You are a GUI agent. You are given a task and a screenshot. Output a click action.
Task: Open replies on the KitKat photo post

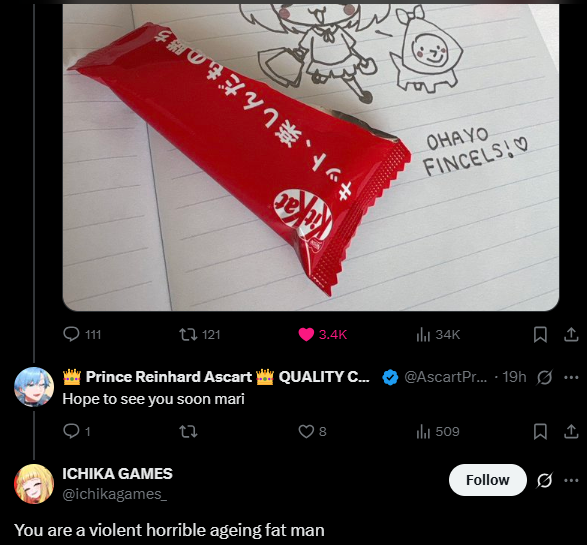pos(82,334)
